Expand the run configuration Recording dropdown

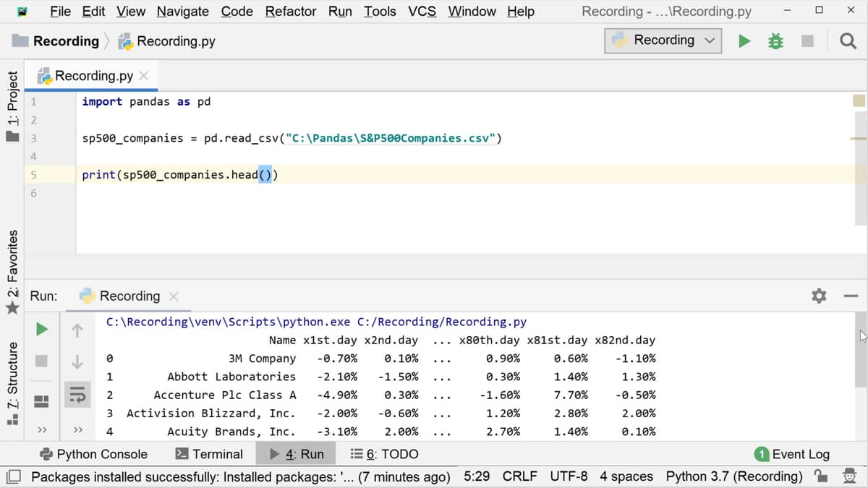click(x=664, y=40)
